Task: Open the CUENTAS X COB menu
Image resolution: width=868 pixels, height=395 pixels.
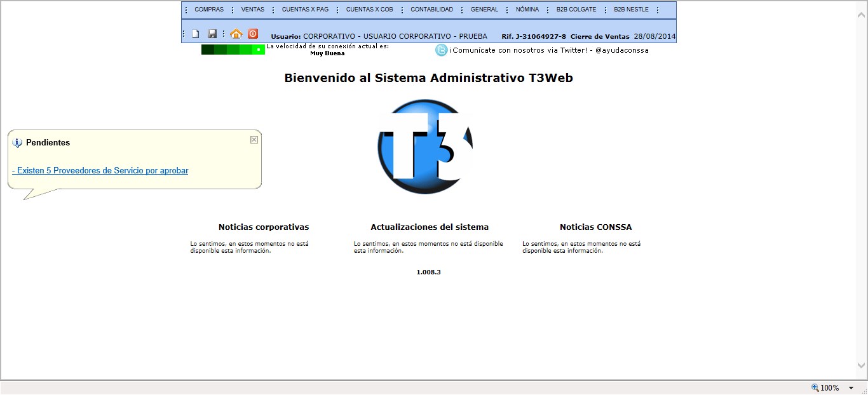Action: (369, 10)
